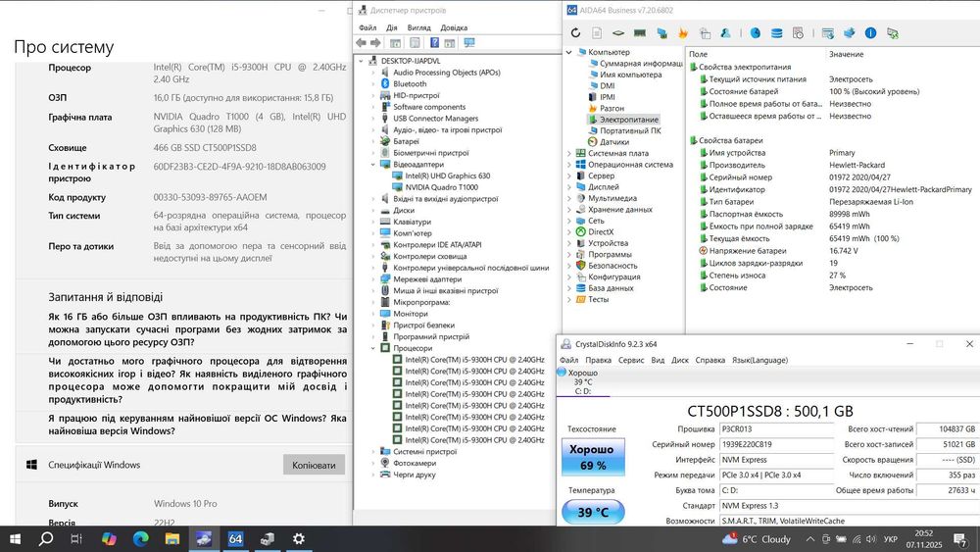
Task: Click weather 6°C Cloudy widget
Action: (x=757, y=539)
